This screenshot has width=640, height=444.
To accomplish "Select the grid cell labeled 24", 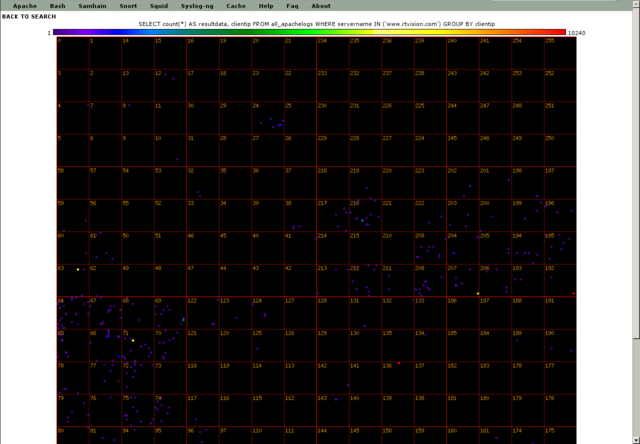I will tap(268, 118).
